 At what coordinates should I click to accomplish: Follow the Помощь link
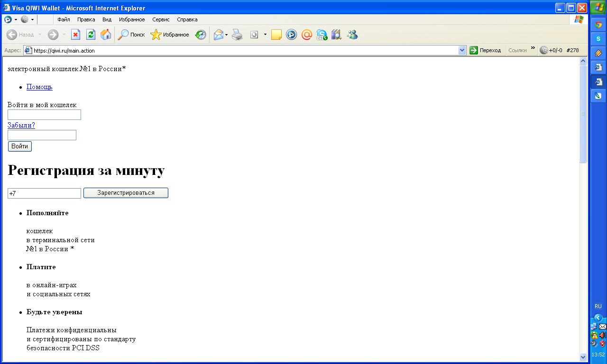[39, 87]
